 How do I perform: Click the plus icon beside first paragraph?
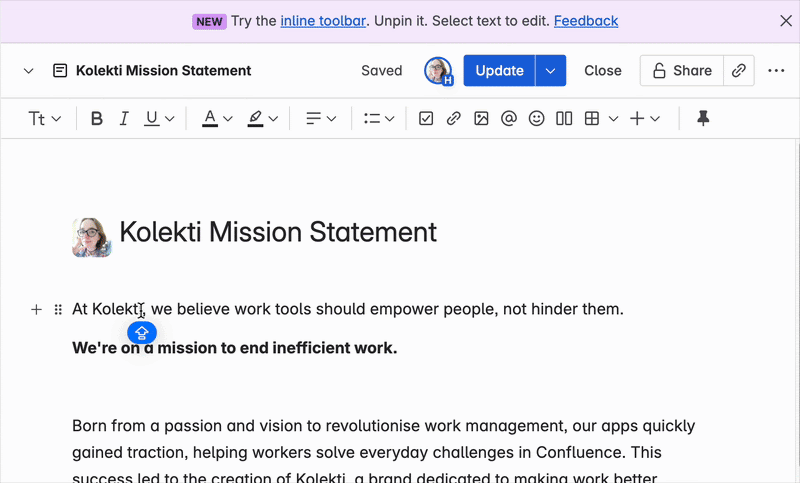(36, 309)
